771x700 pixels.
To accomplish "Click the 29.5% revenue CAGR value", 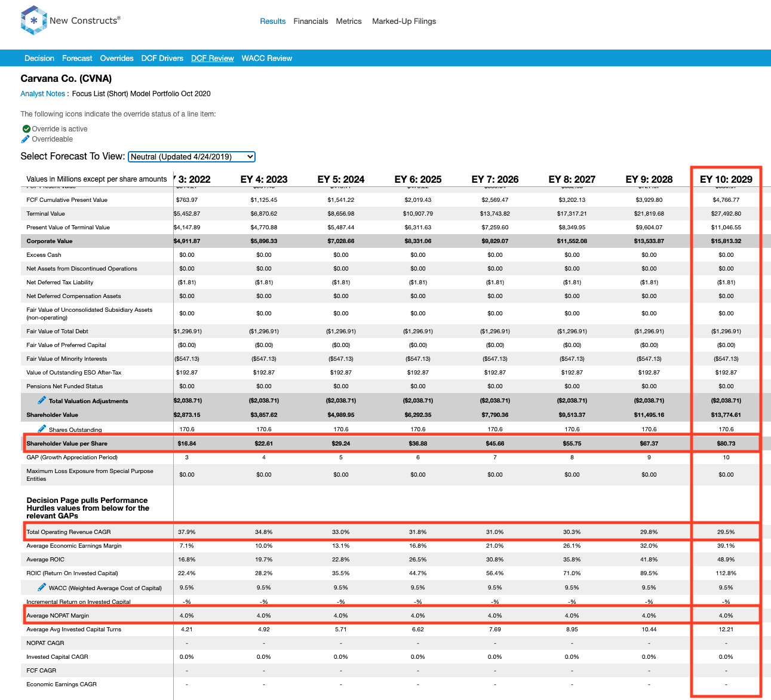I will [726, 532].
